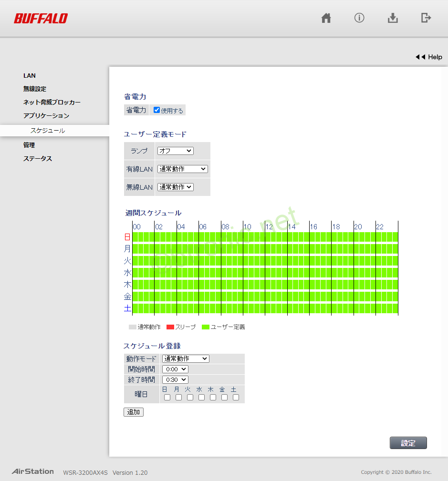Check the 土 (Saturday) weekday checkbox

point(236,397)
